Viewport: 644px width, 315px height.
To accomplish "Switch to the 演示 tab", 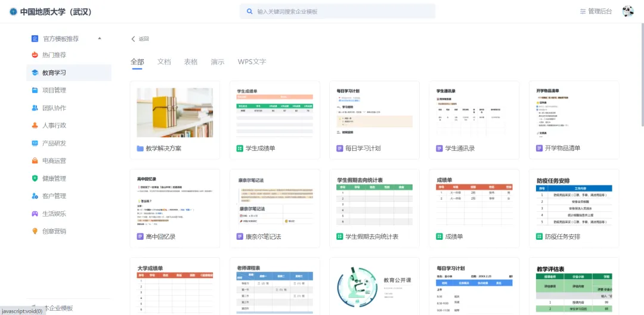I will (x=218, y=62).
